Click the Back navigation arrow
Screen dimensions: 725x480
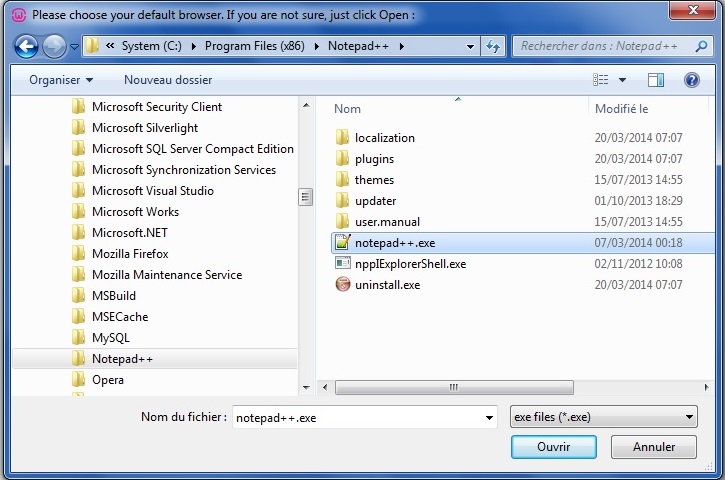coord(26,46)
